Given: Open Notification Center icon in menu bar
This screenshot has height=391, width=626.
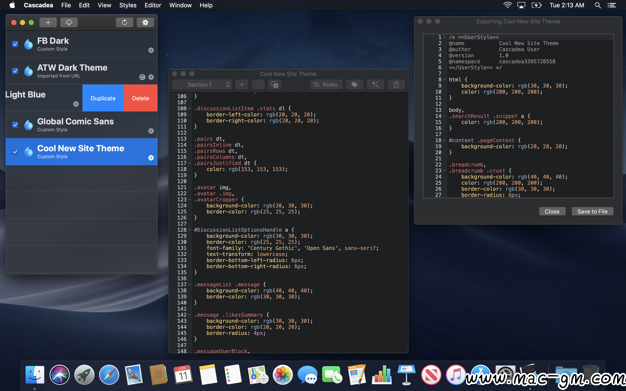Looking at the screenshot, I should (x=612, y=5).
